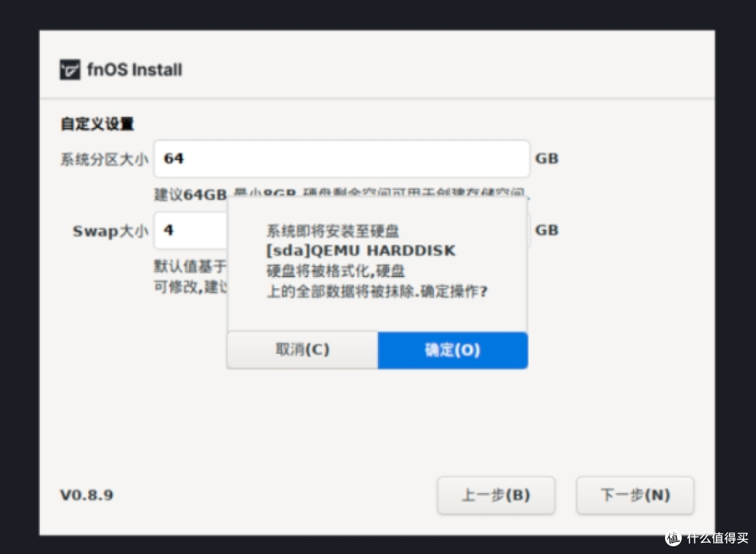This screenshot has height=554, width=756.
Task: Select the V0.8.9 version text
Action: coord(87,495)
